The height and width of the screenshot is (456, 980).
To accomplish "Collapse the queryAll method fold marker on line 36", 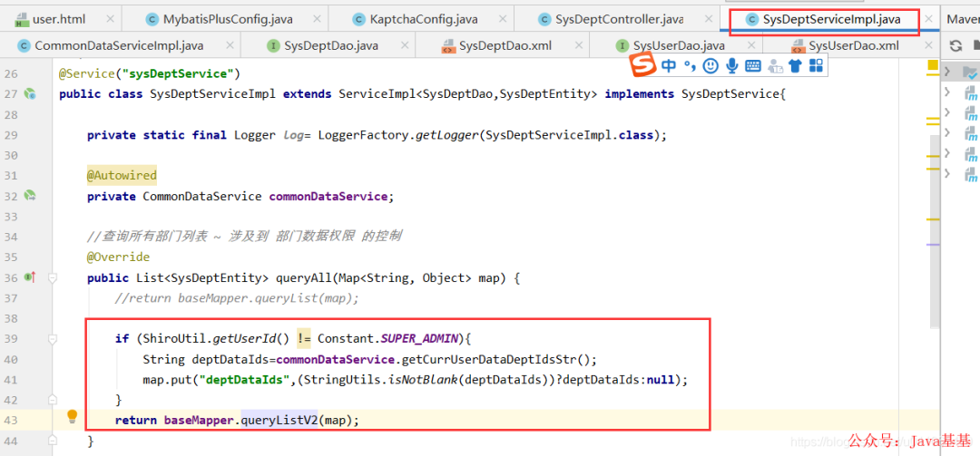I will click(x=54, y=277).
